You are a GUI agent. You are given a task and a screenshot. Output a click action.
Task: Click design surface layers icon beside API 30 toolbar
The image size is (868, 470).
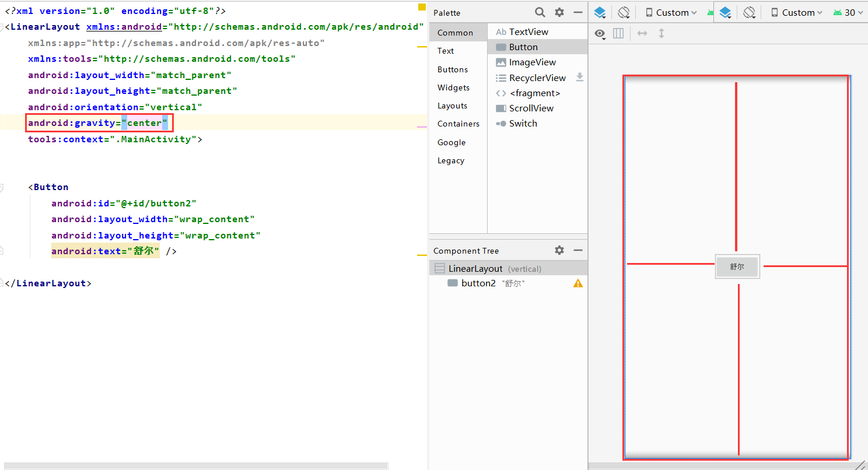[x=725, y=12]
